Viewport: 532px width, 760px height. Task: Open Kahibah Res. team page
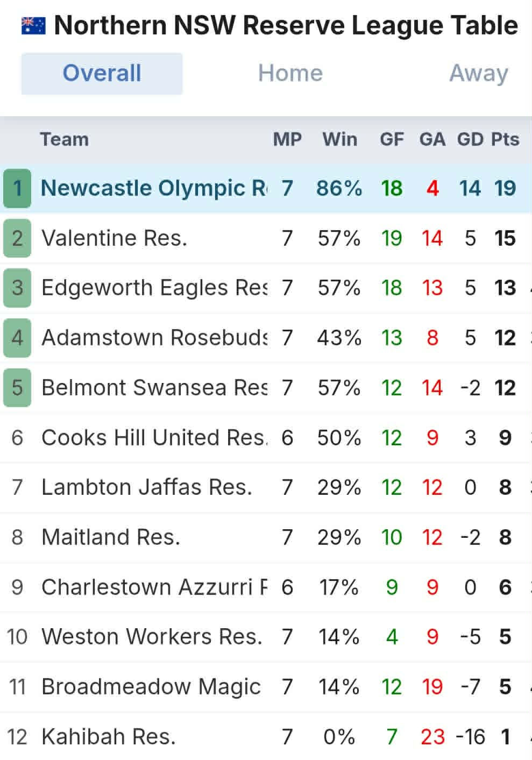coord(109,736)
